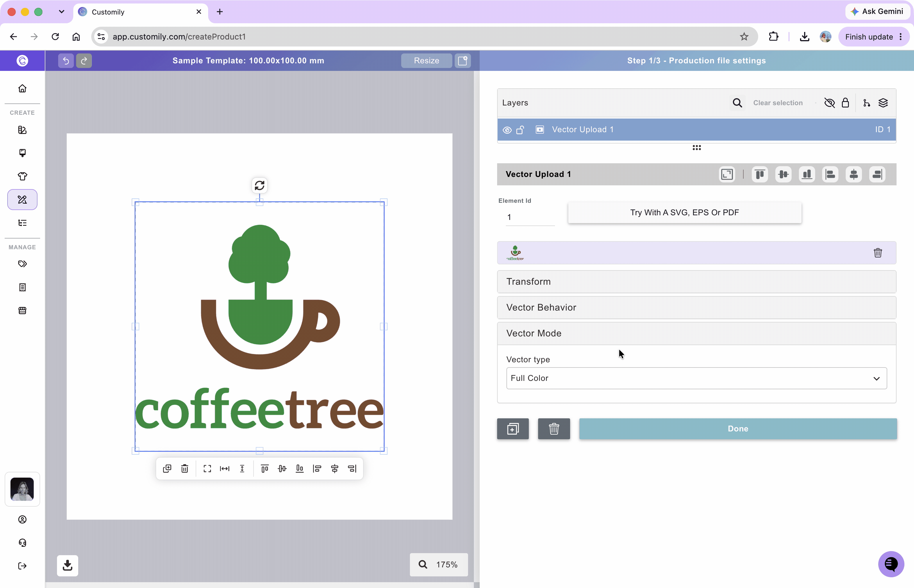Open the tags icon under Manage
The width and height of the screenshot is (914, 588).
(x=23, y=264)
